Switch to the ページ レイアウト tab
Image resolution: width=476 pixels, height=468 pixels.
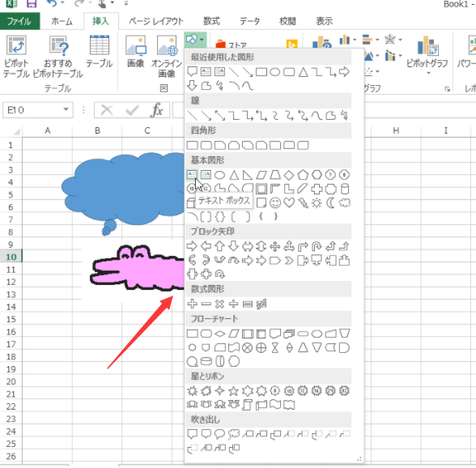156,21
